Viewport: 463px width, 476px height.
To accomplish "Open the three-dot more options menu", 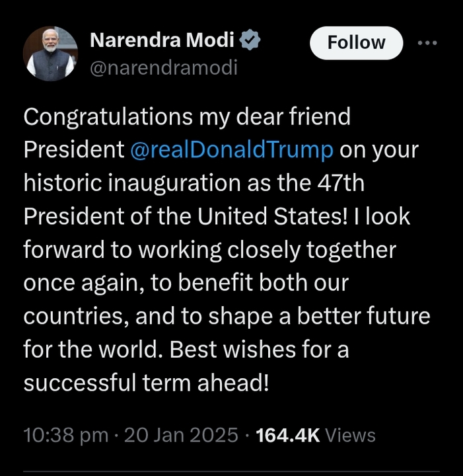I will (x=427, y=43).
